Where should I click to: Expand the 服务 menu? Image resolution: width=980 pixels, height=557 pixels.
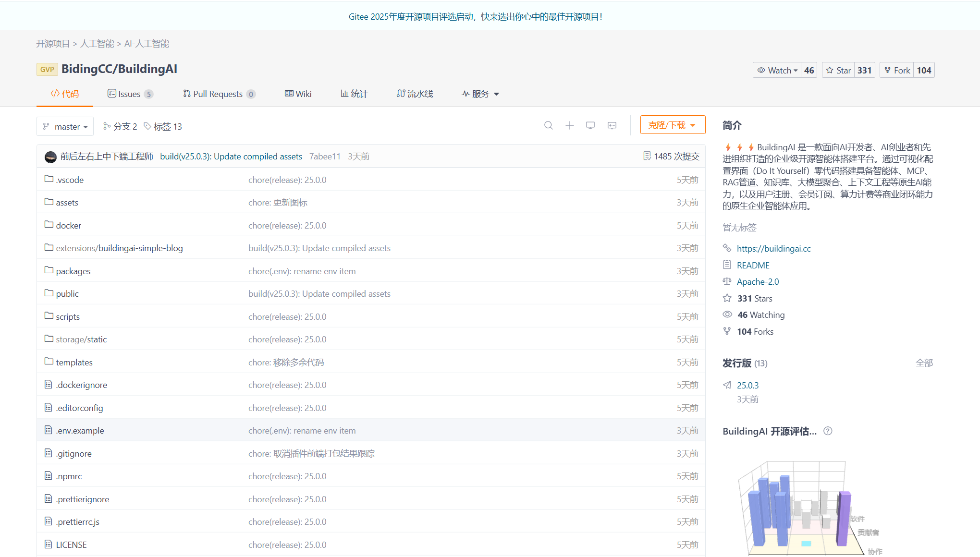(x=480, y=94)
